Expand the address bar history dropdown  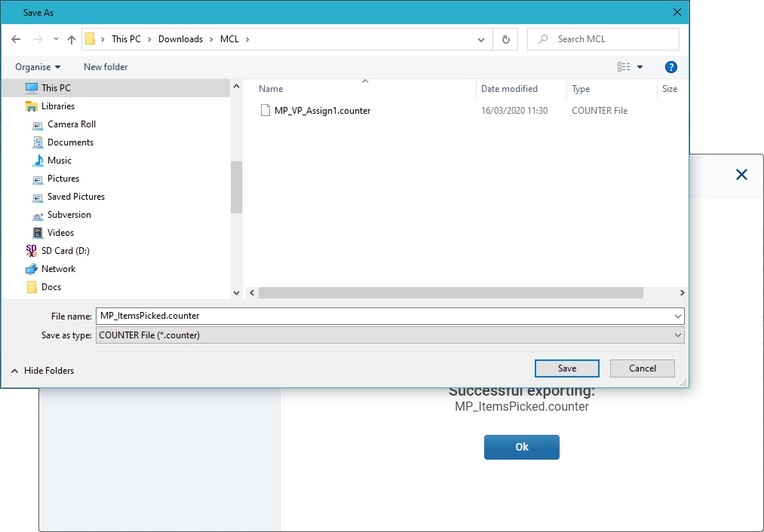pos(481,39)
